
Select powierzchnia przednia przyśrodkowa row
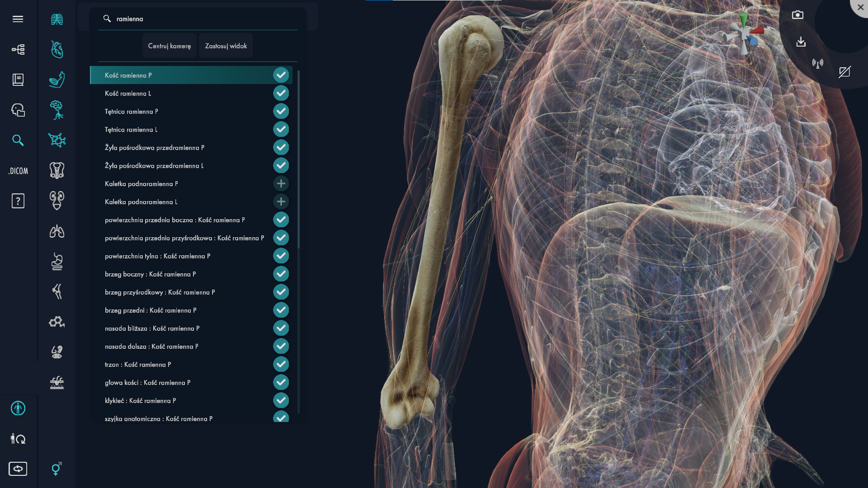191,238
